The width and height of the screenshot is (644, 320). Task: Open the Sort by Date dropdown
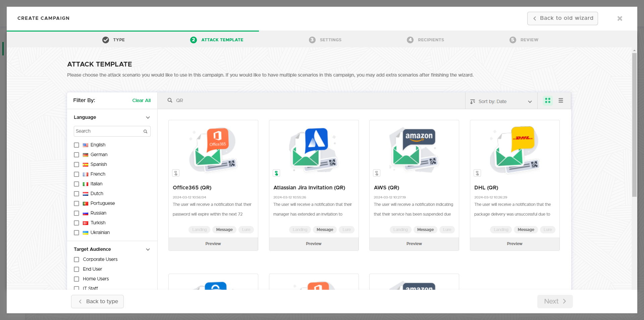click(x=501, y=101)
